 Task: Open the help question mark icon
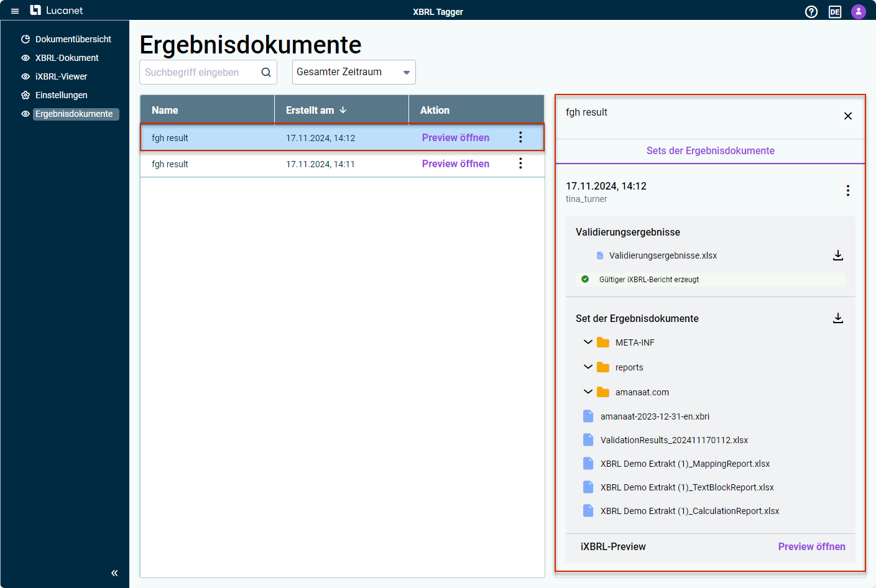[811, 12]
